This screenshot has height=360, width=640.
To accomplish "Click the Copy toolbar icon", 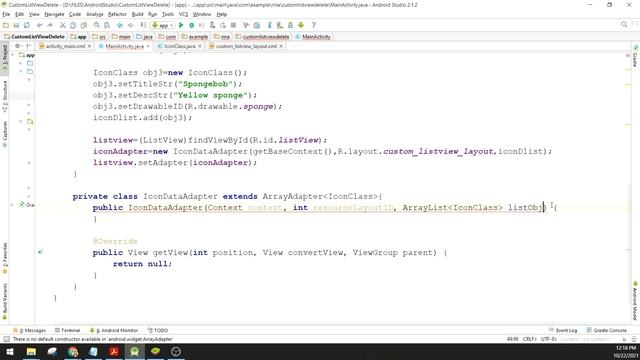I will [73, 25].
